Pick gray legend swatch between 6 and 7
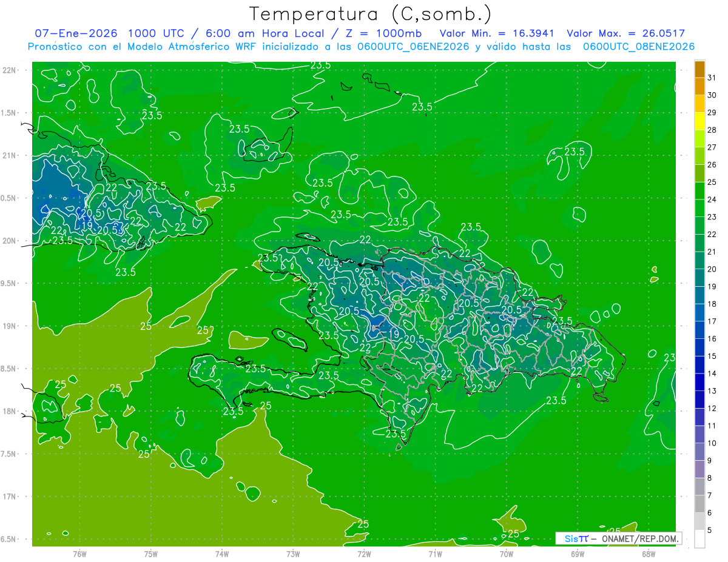728x562 pixels. tap(699, 504)
